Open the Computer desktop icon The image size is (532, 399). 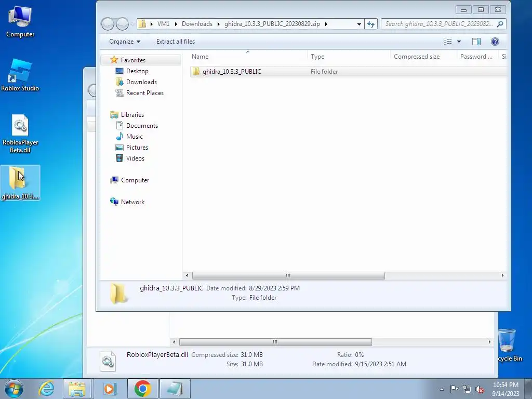coord(20,22)
